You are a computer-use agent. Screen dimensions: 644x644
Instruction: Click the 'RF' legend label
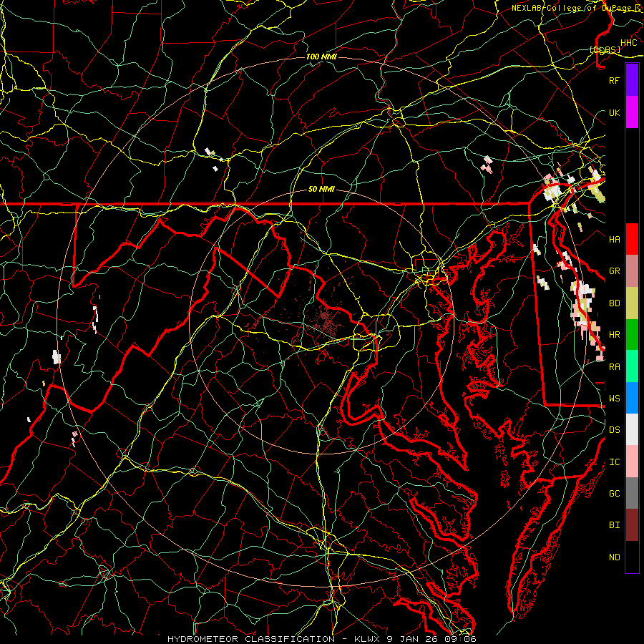614,80
